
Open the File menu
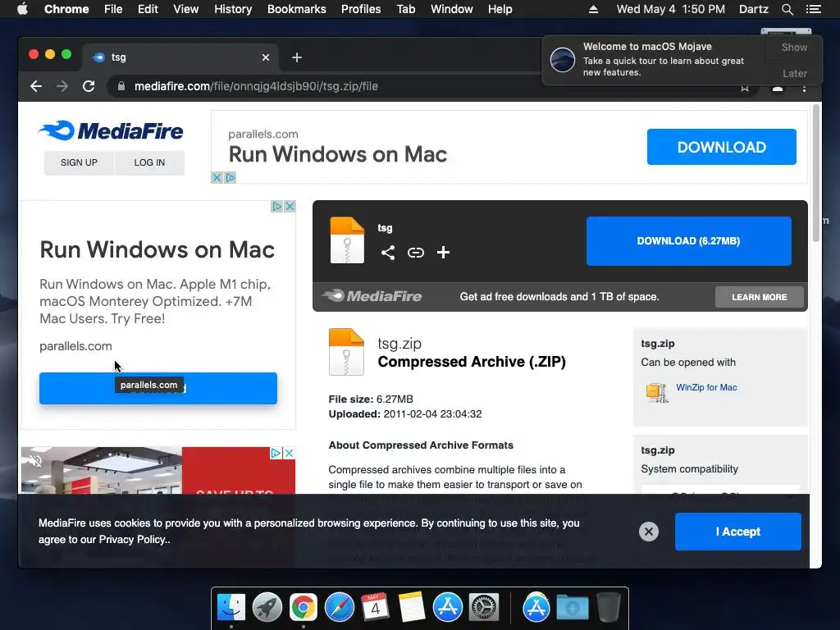point(113,9)
